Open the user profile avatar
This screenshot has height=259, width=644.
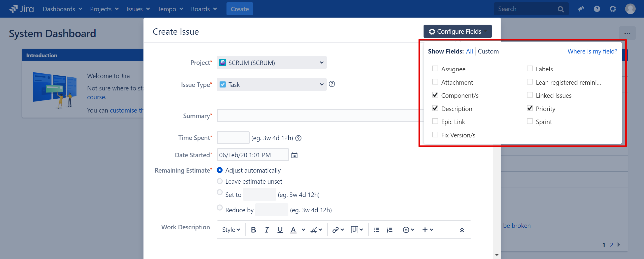[630, 9]
